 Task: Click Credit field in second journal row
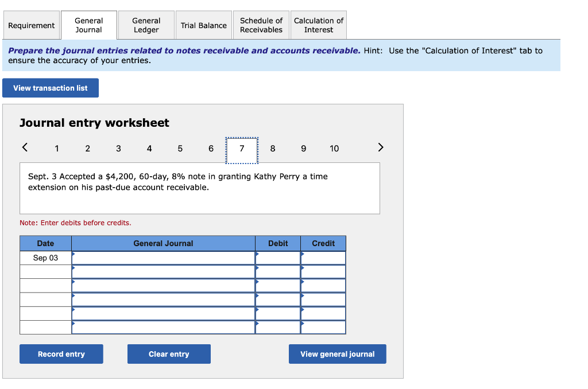click(323, 272)
